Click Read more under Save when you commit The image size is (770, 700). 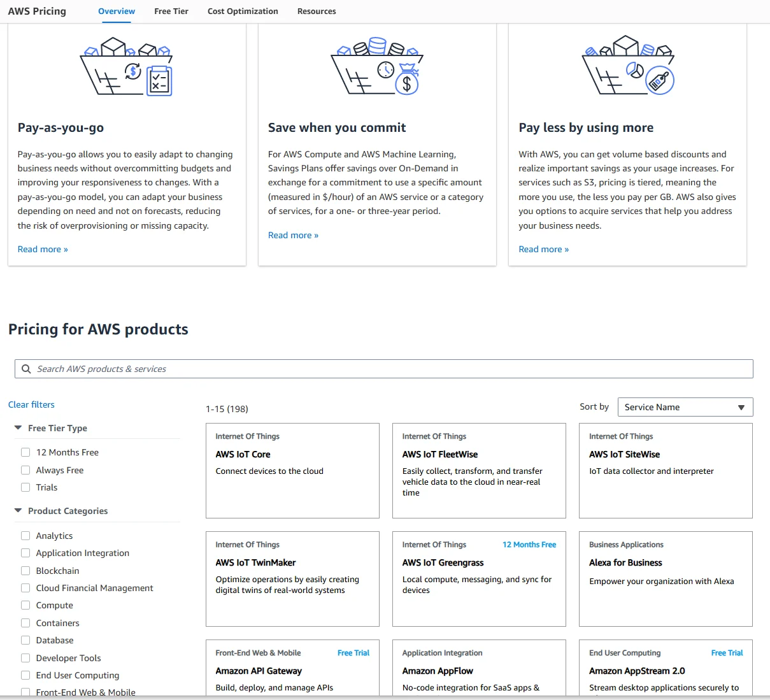293,235
